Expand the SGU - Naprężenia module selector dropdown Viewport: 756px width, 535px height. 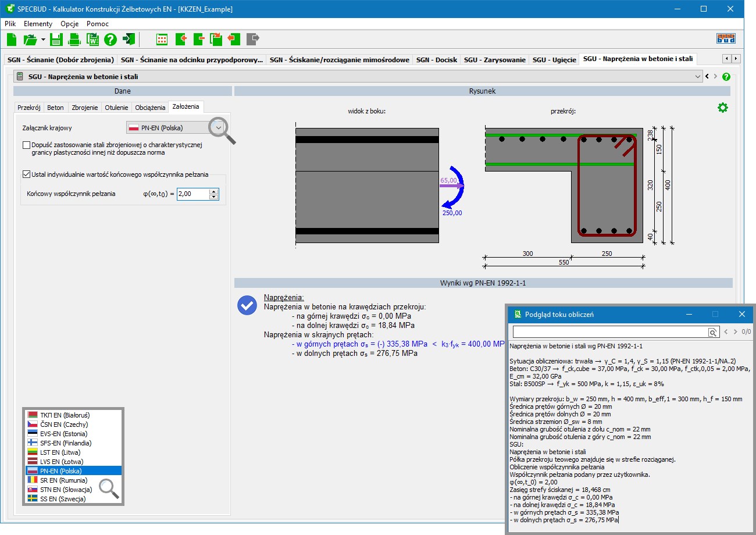[698, 77]
